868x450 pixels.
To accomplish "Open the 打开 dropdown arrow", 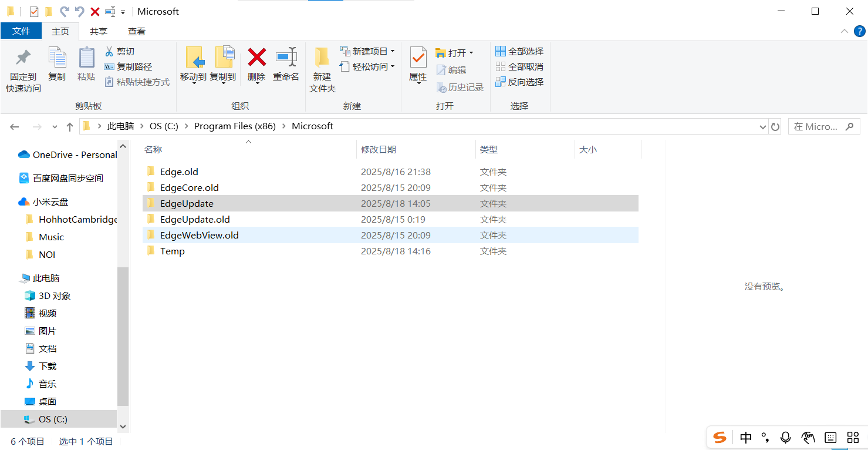I will click(471, 52).
